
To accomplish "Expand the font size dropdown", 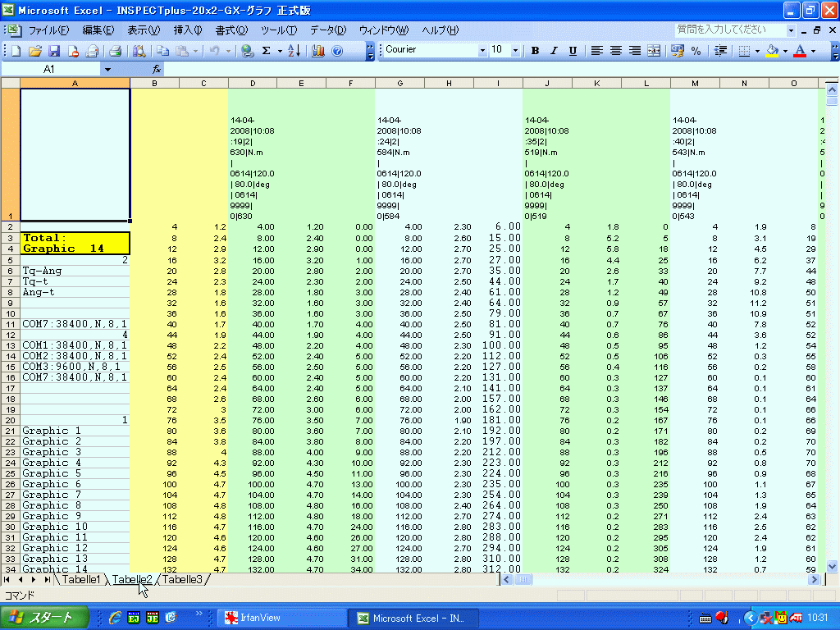I will [x=515, y=50].
